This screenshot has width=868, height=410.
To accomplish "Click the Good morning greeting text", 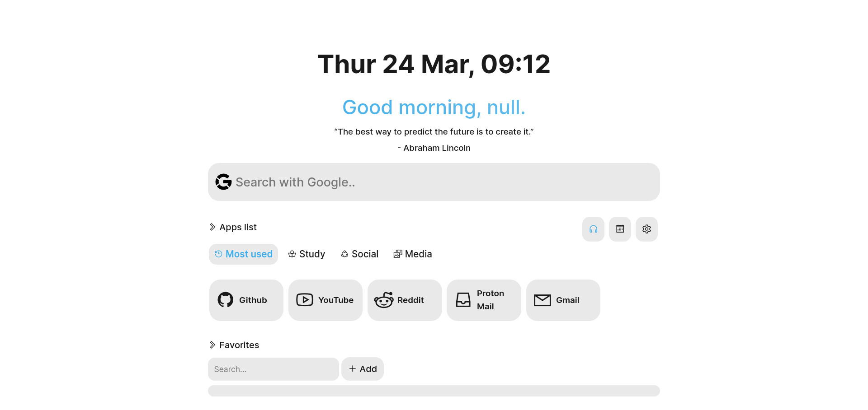I will pyautogui.click(x=434, y=107).
